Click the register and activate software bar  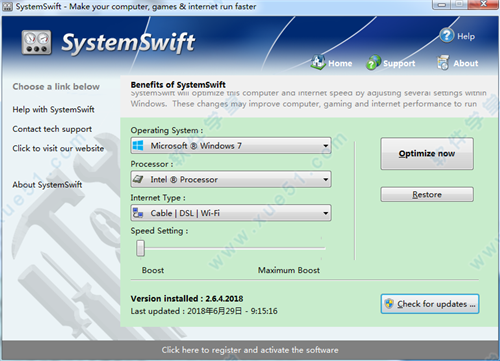coord(250,350)
